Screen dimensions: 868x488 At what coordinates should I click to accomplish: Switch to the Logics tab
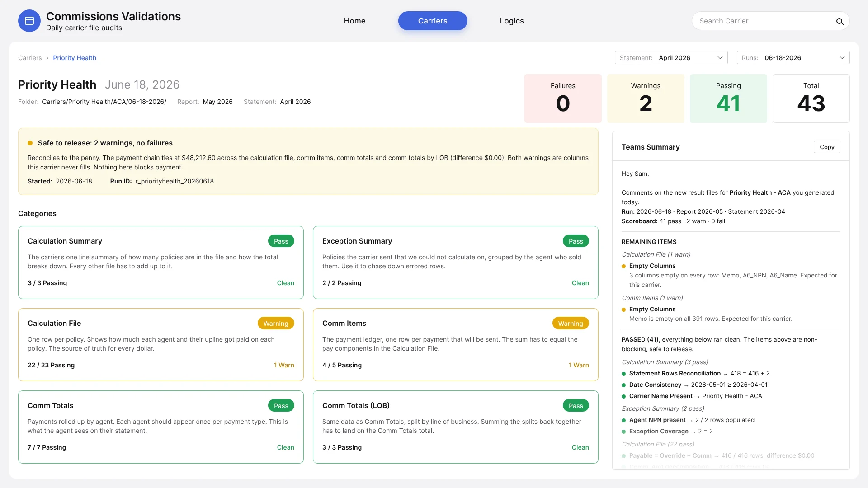click(x=512, y=21)
